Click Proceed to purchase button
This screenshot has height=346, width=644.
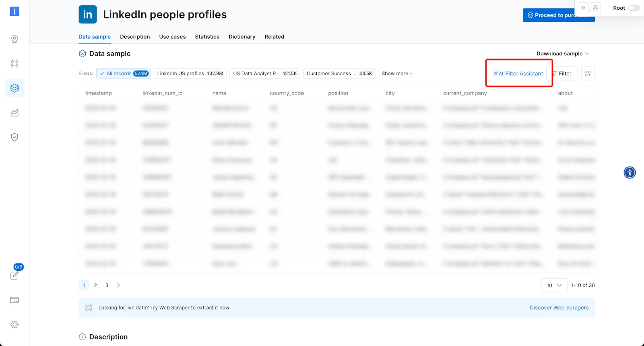pyautogui.click(x=559, y=15)
